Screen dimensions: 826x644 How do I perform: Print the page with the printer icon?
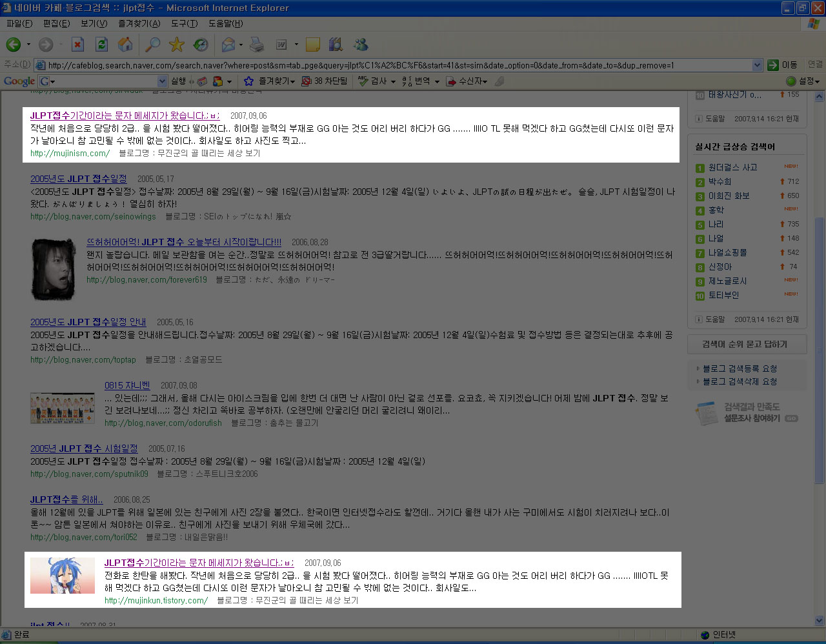[x=257, y=45]
